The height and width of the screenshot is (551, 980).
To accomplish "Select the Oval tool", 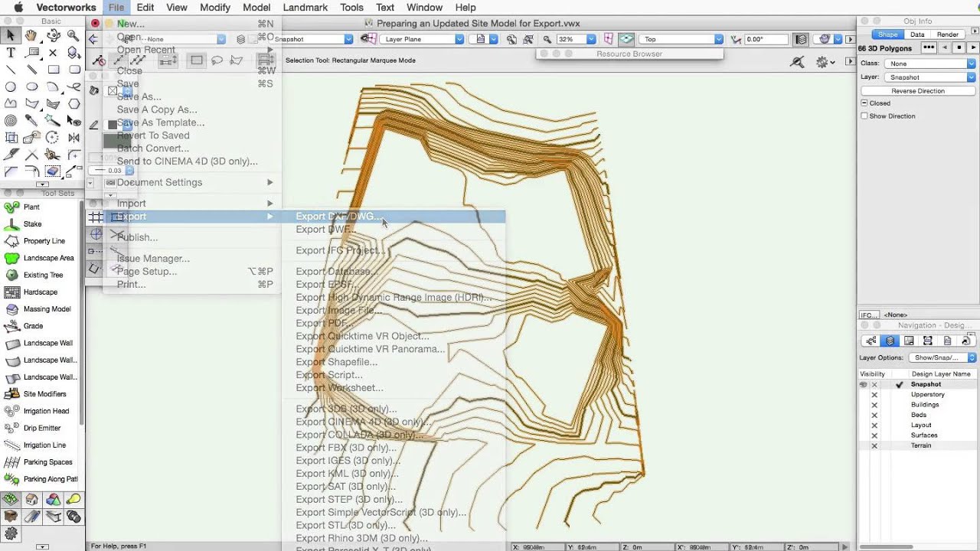I will [x=31, y=86].
